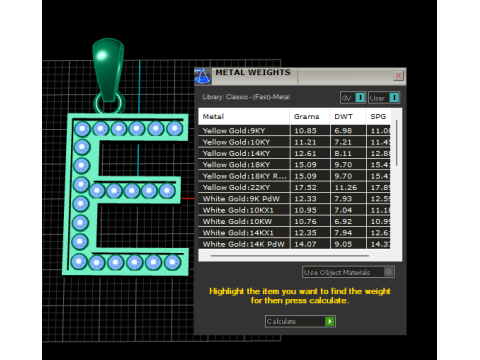Select the Yellow Gold:18KY row
480x360 pixels.
coord(294,165)
